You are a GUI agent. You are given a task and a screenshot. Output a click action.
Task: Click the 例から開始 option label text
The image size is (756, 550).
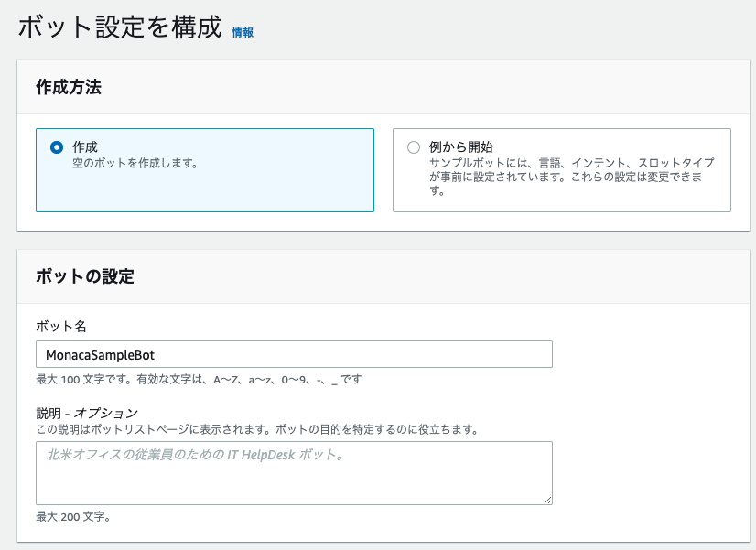[461, 147]
